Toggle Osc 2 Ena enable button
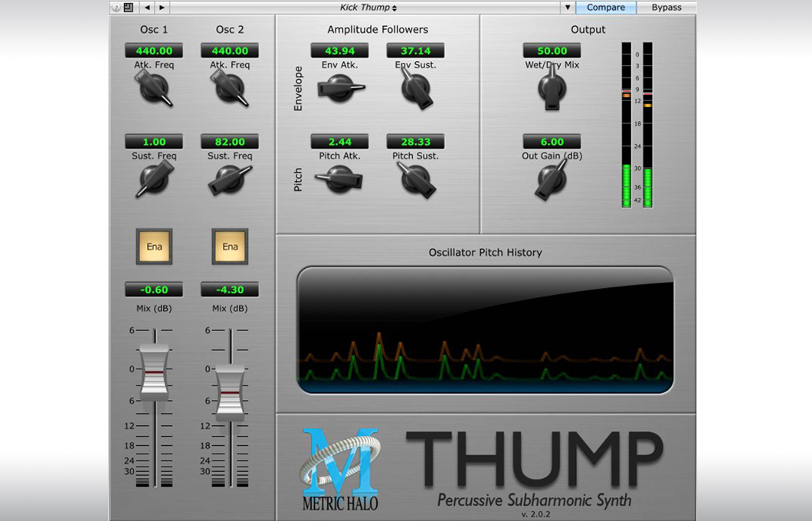The width and height of the screenshot is (812, 521). pyautogui.click(x=230, y=247)
